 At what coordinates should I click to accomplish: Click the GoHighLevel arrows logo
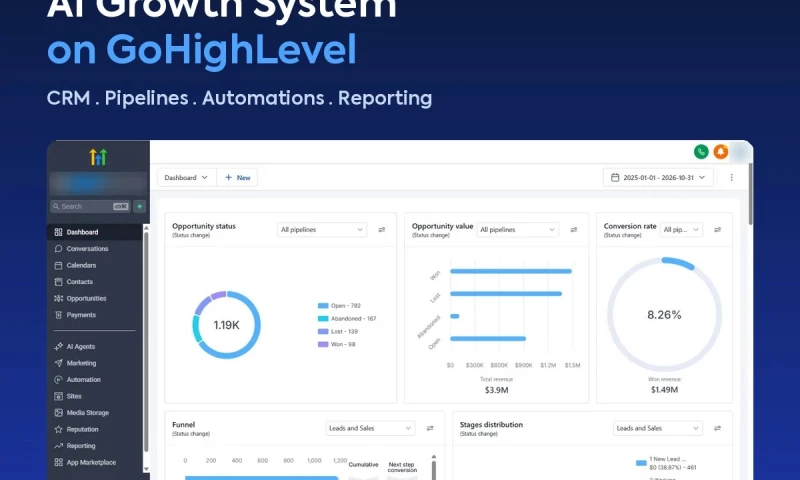pos(98,157)
